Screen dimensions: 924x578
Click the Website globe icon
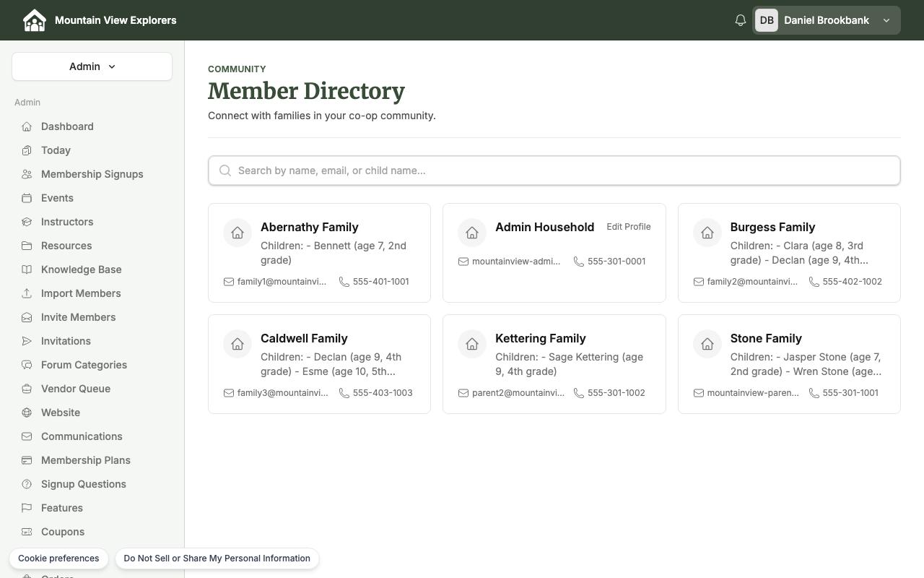click(27, 413)
